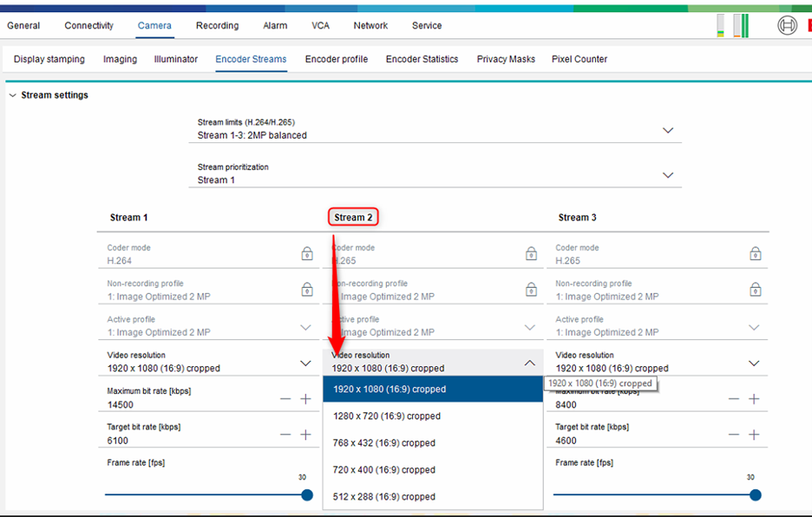Click the Bosch logo icon
Image resolution: width=812 pixels, height=517 pixels.
pos(787,26)
